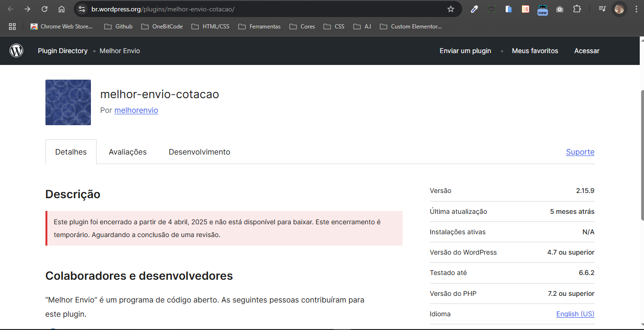The image size is (644, 330).
Task: Click the Colaboradores e desenvolvedores heading
Action: 139,276
